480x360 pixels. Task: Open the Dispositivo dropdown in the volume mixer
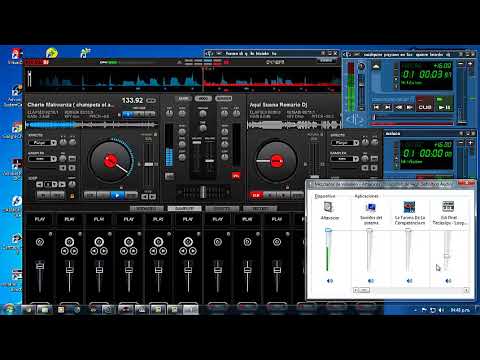click(325, 196)
